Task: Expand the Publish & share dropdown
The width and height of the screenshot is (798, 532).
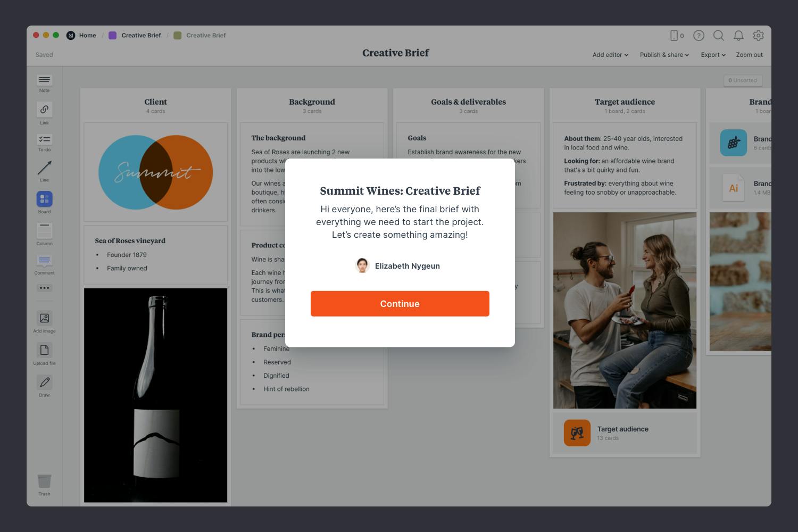Action: [664, 55]
